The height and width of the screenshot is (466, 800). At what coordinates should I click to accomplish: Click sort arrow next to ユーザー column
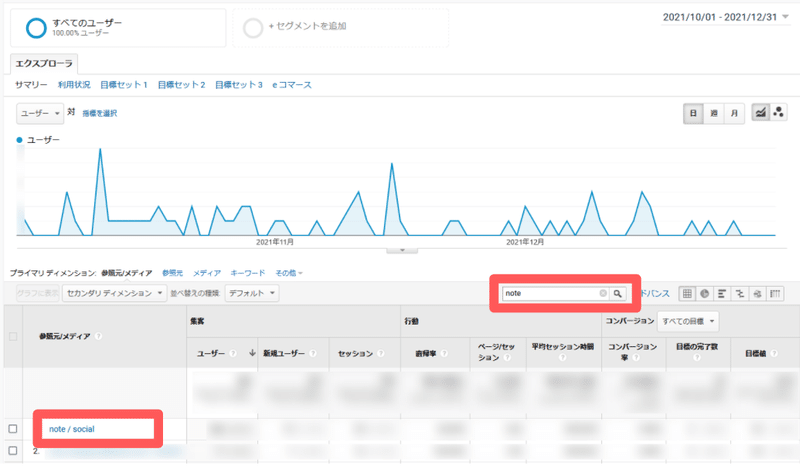tap(252, 353)
